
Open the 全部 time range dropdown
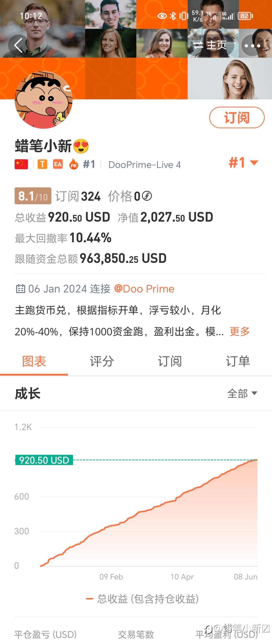pos(242,393)
